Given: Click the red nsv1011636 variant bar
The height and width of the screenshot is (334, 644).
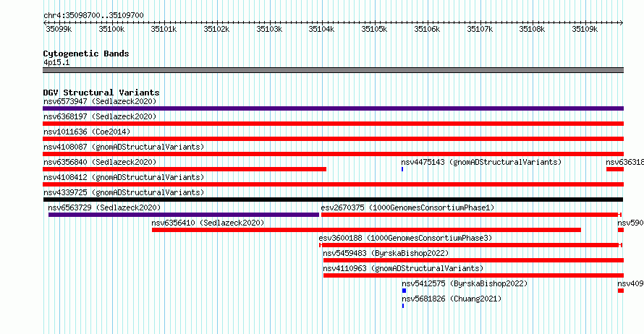Looking at the screenshot, I should (333, 139).
